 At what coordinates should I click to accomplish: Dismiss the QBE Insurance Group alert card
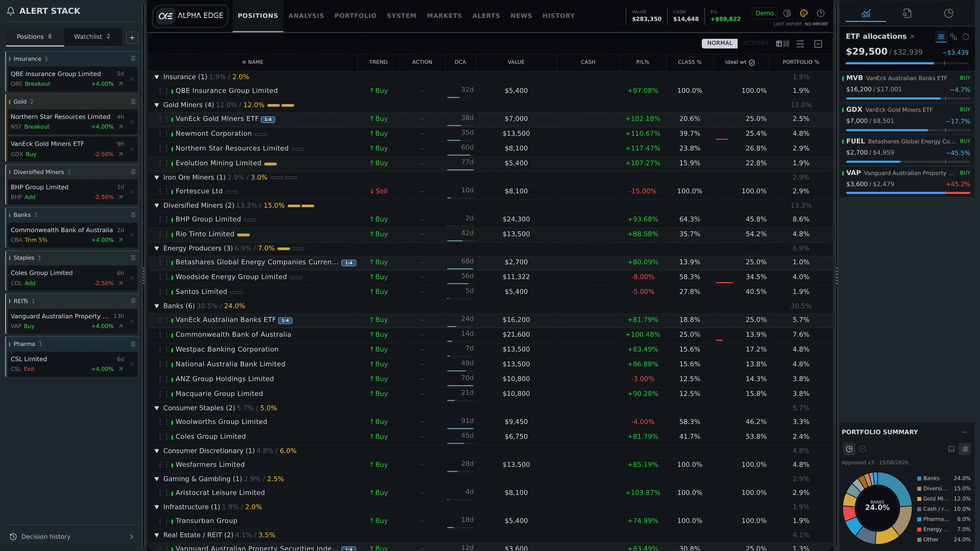(x=131, y=79)
